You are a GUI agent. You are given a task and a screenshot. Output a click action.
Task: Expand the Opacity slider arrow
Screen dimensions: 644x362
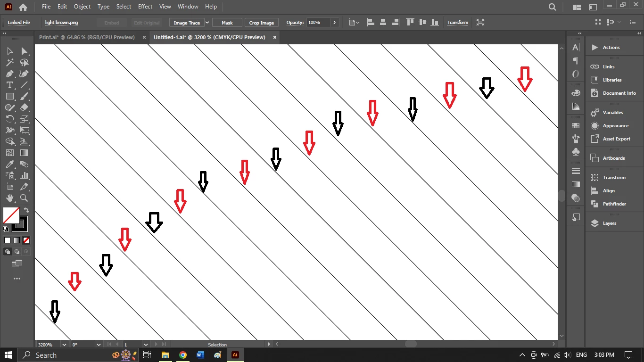point(335,23)
